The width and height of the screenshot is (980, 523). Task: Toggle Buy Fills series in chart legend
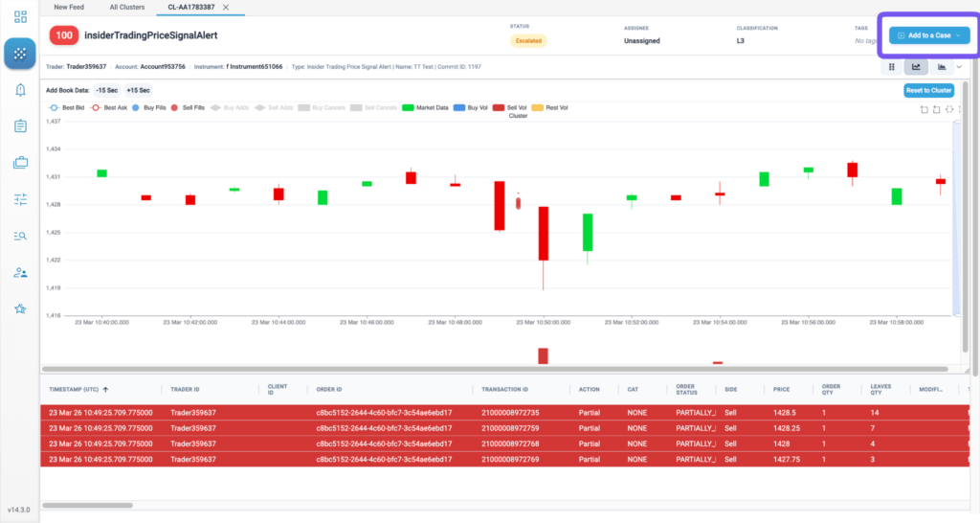coord(148,107)
